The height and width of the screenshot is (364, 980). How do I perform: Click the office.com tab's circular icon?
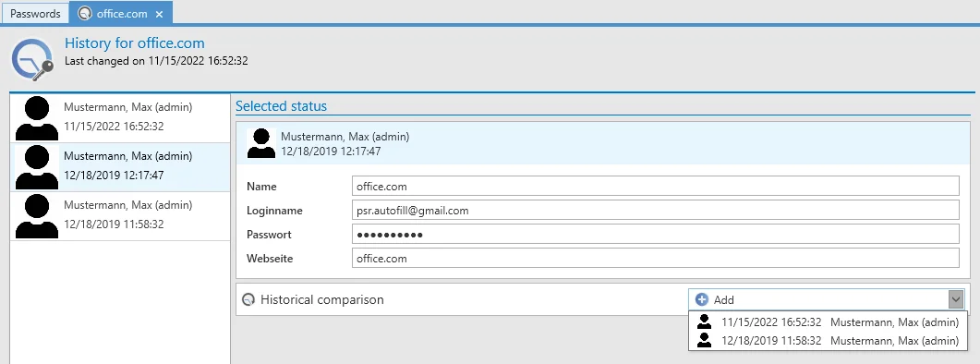click(x=84, y=13)
